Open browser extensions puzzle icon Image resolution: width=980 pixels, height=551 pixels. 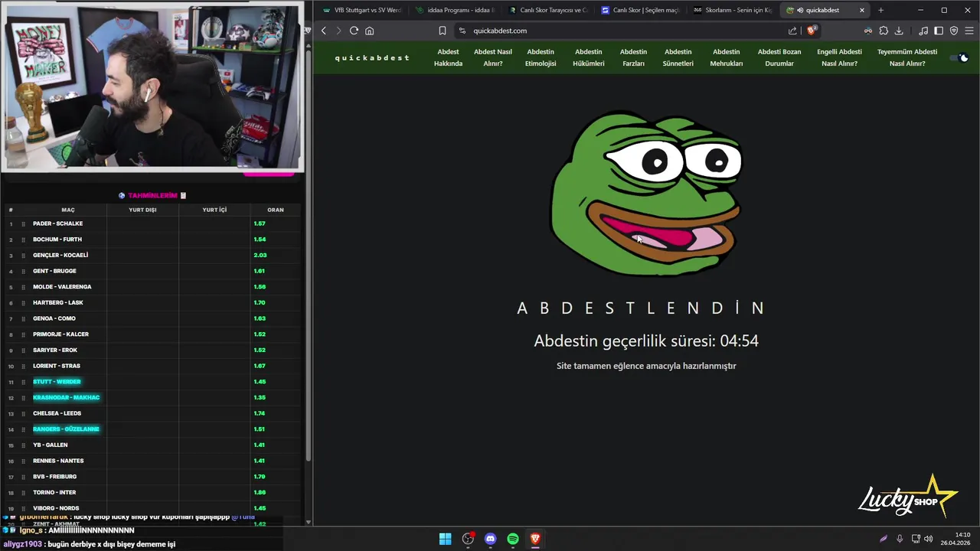pyautogui.click(x=884, y=31)
